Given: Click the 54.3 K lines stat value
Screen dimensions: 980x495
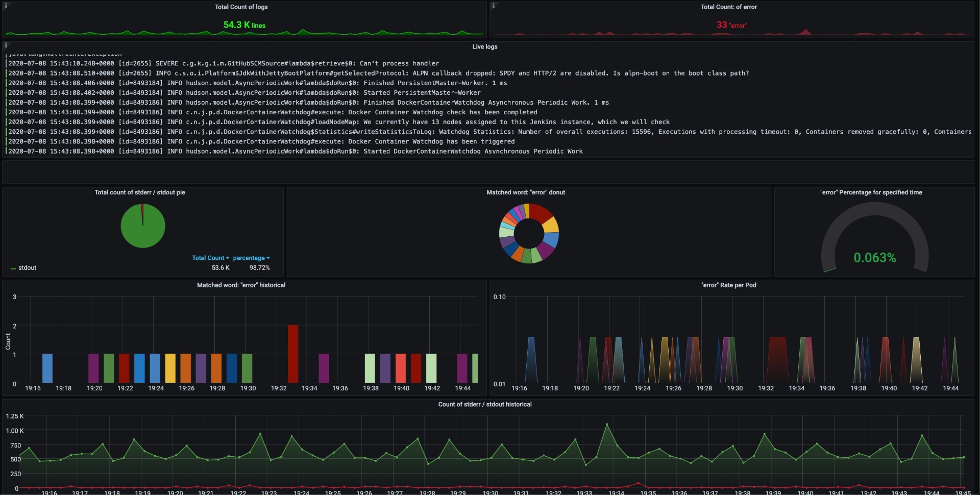Looking at the screenshot, I should (x=244, y=24).
